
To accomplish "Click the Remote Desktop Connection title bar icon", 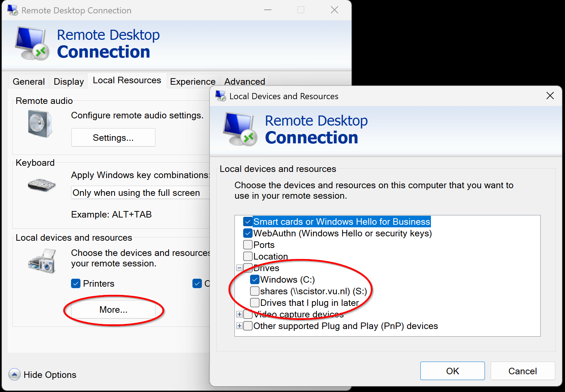I will [13, 10].
